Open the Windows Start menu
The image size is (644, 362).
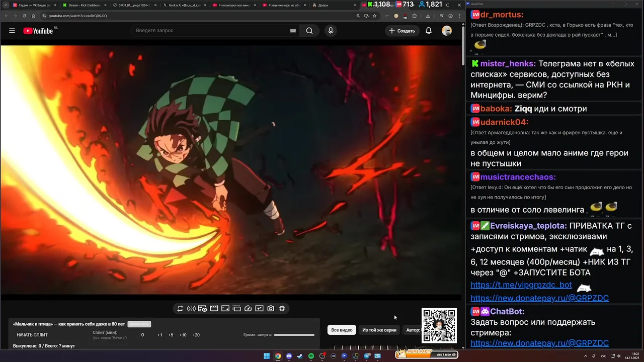(267, 356)
